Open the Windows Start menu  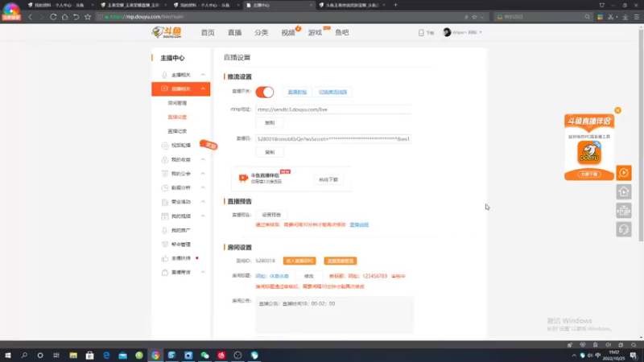[8, 356]
